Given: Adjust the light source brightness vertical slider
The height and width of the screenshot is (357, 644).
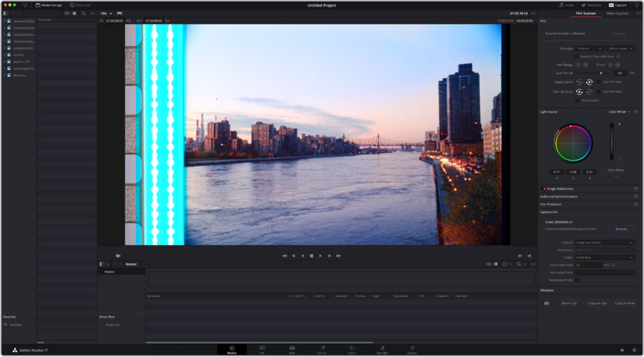Looking at the screenshot, I should pos(612,141).
